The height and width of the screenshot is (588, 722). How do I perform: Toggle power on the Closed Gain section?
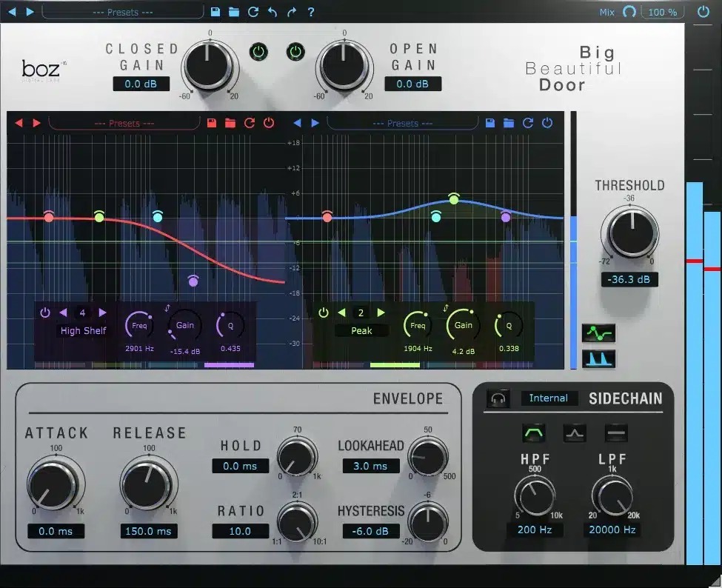point(258,52)
